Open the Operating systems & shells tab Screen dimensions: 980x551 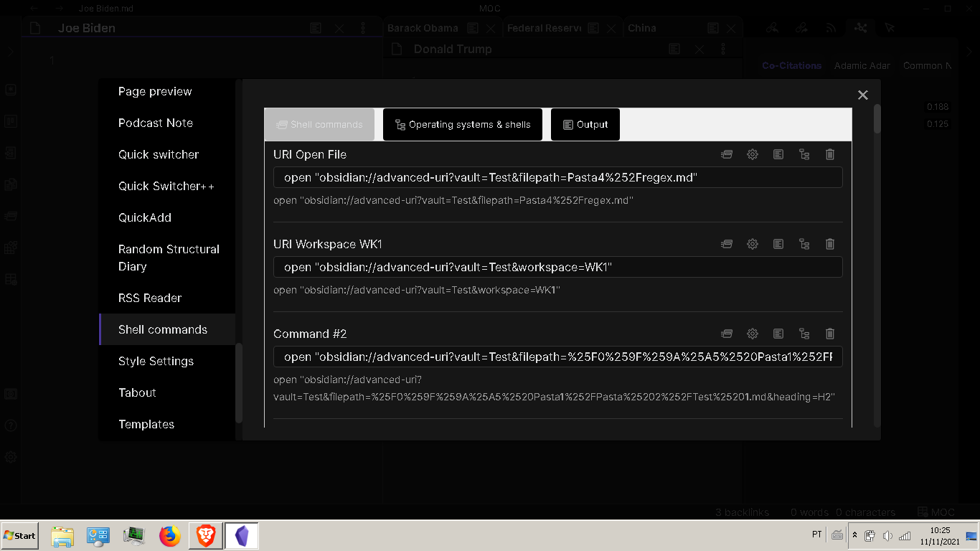click(x=463, y=124)
